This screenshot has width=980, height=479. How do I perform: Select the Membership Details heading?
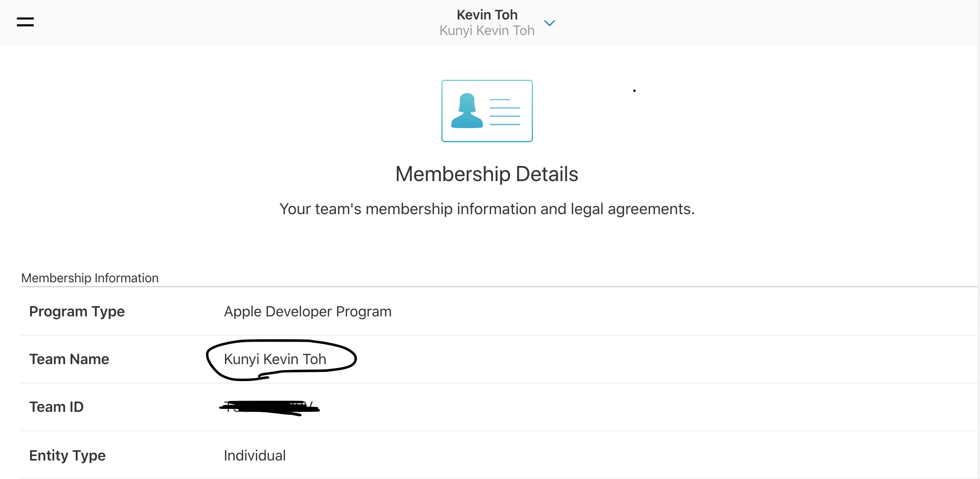click(487, 174)
